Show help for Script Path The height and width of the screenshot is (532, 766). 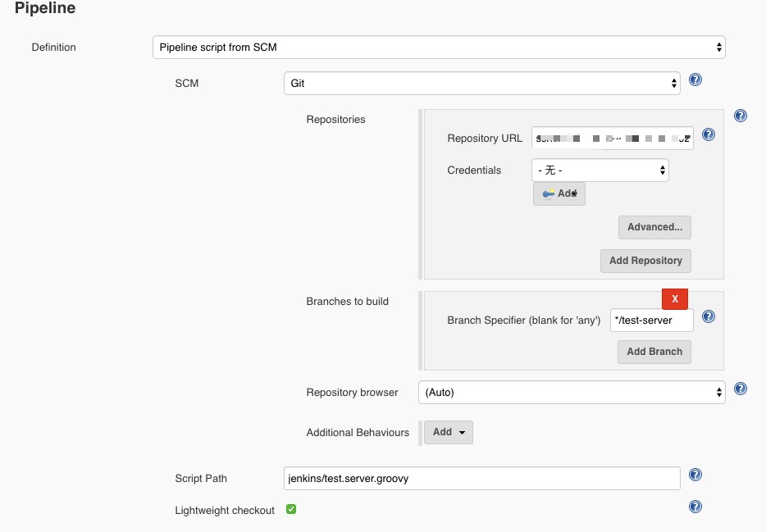695,475
